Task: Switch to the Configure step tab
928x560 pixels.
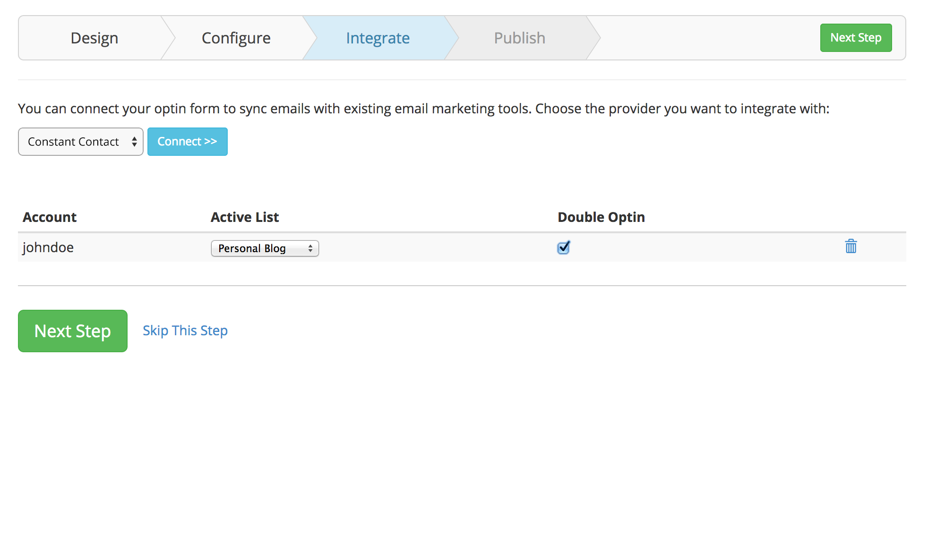Action: coord(236,38)
